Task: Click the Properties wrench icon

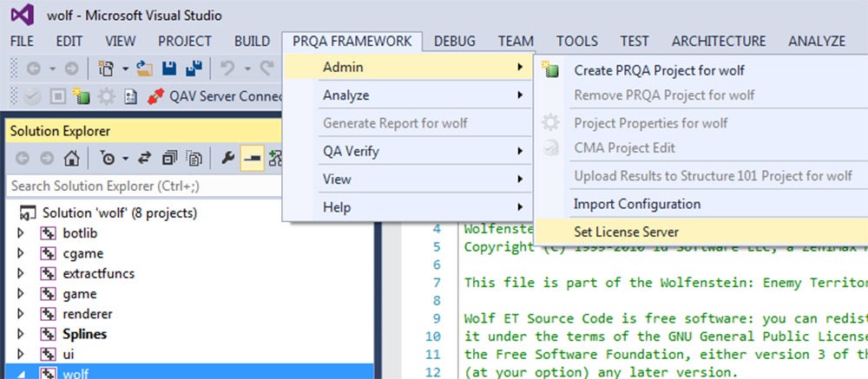Action: pos(227,159)
